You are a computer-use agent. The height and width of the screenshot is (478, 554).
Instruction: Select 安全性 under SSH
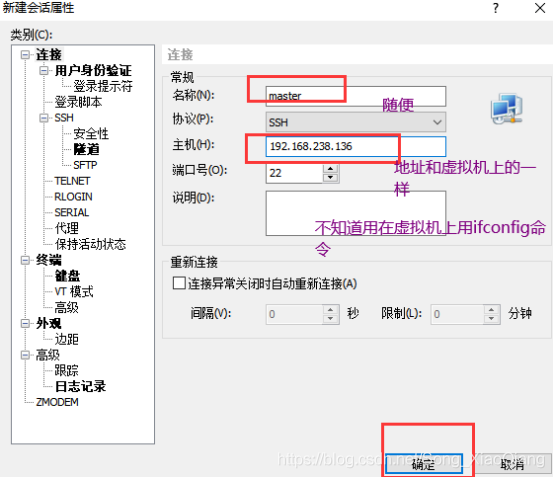click(x=91, y=134)
